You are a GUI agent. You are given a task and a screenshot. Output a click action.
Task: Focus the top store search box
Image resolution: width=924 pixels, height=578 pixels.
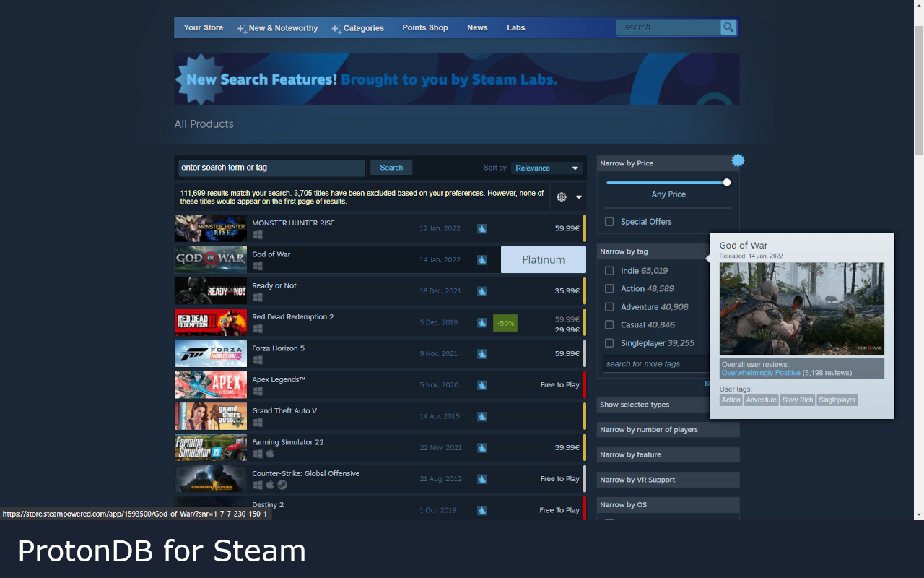[668, 27]
